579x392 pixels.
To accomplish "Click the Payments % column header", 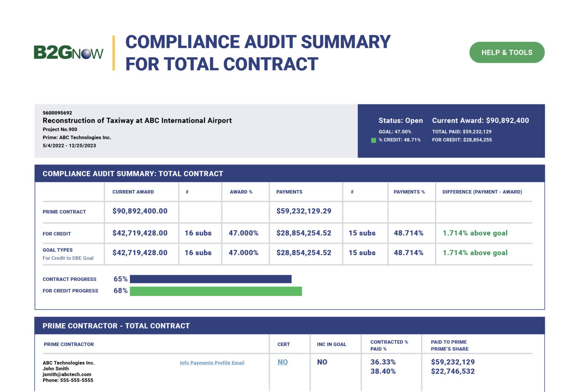I will [x=409, y=192].
